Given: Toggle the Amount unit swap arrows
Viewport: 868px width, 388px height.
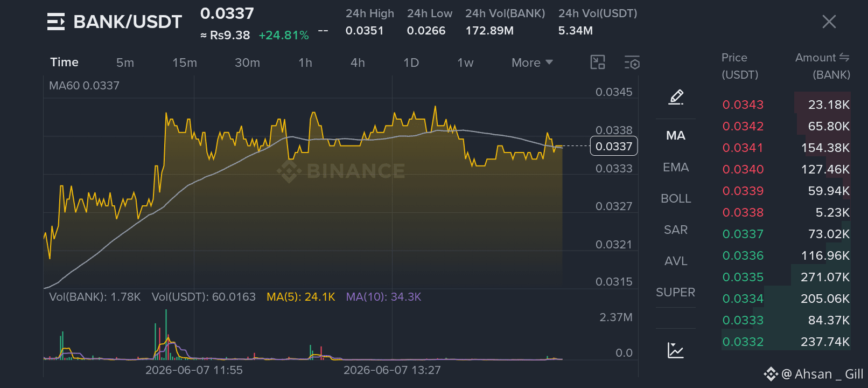Looking at the screenshot, I should point(844,57).
